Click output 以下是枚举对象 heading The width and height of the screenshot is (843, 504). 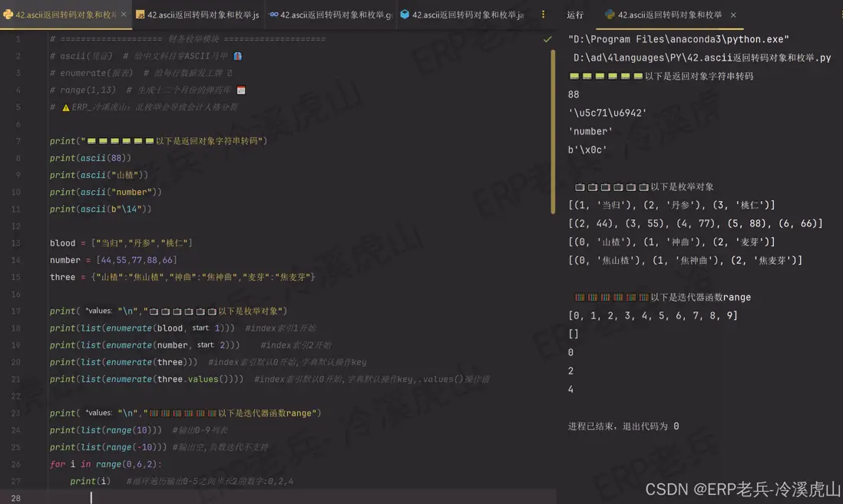point(644,187)
